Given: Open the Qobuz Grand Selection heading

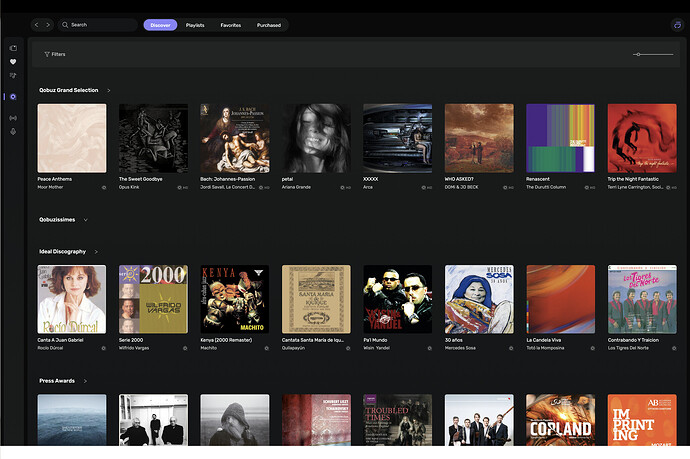Looking at the screenshot, I should [69, 90].
